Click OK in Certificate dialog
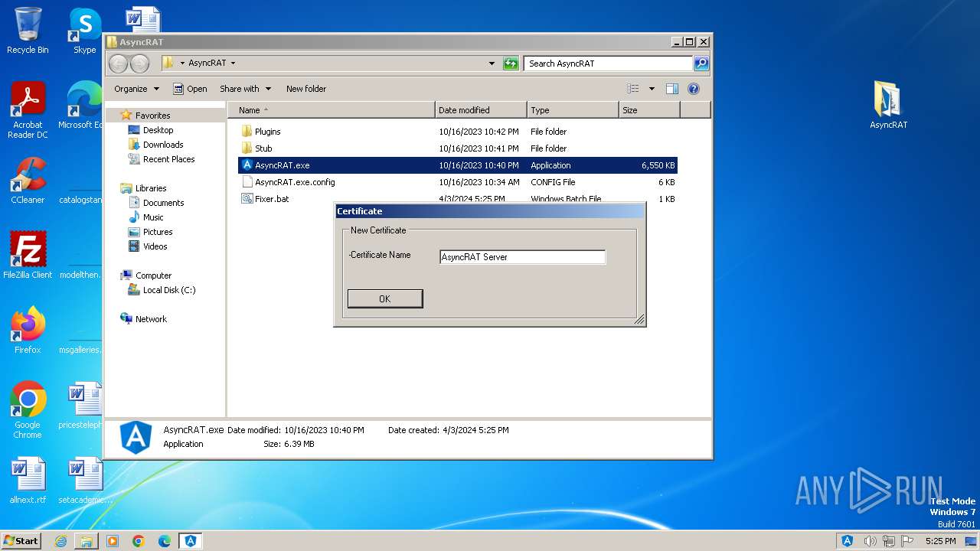980x551 pixels. click(x=384, y=298)
